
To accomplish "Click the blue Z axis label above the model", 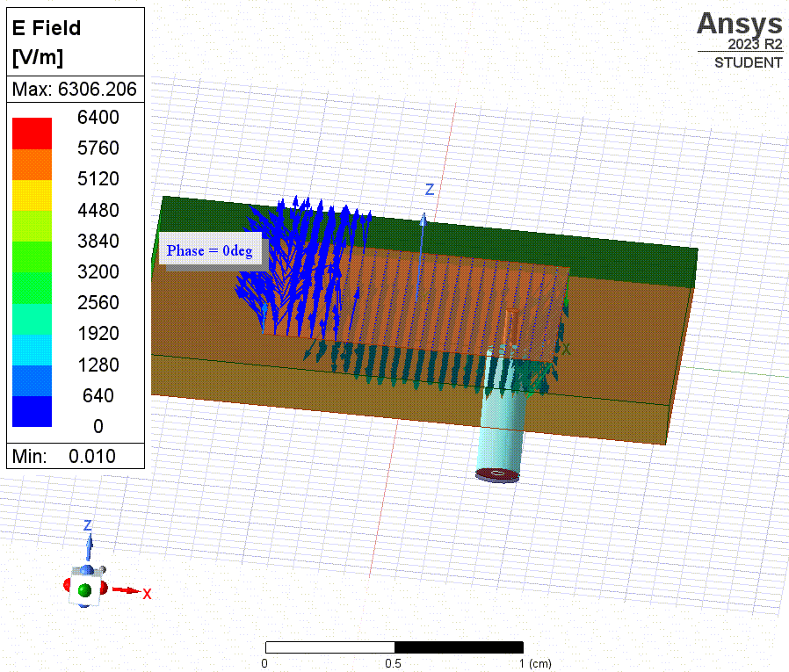I will [x=430, y=190].
